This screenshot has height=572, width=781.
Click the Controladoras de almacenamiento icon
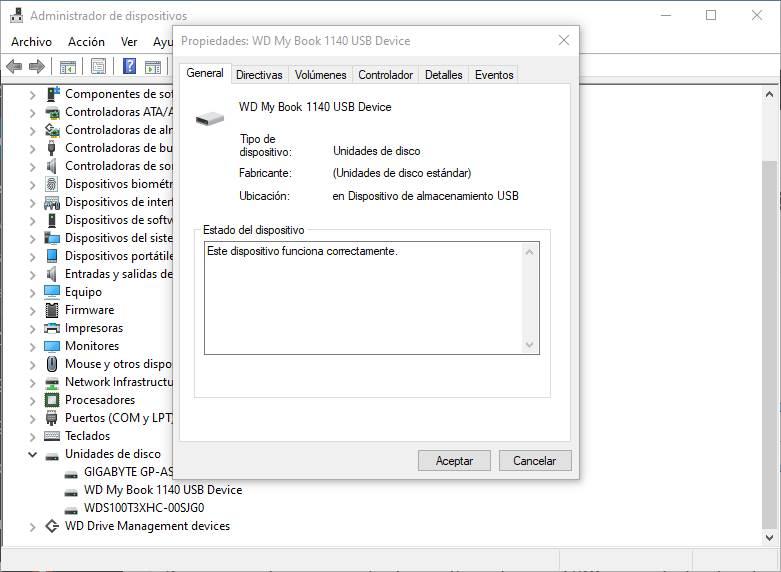[x=52, y=130]
